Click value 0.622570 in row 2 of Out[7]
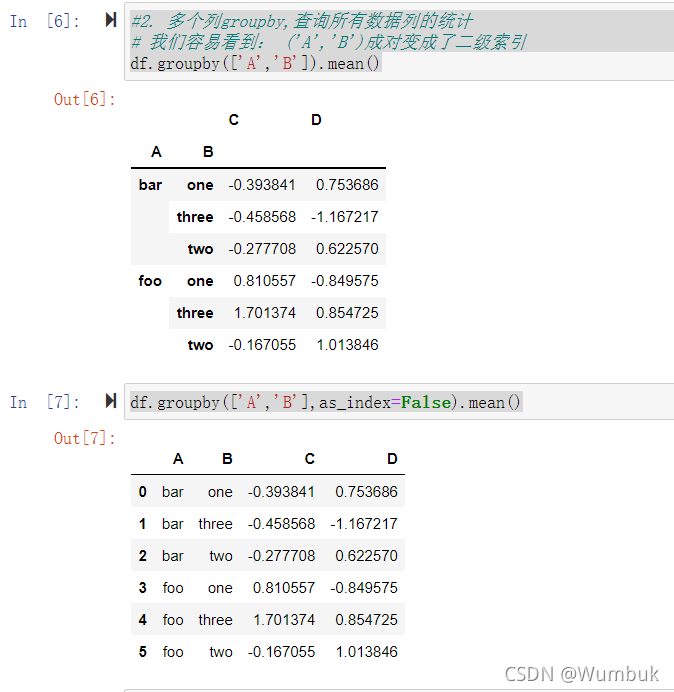The image size is (674, 692). click(x=367, y=556)
